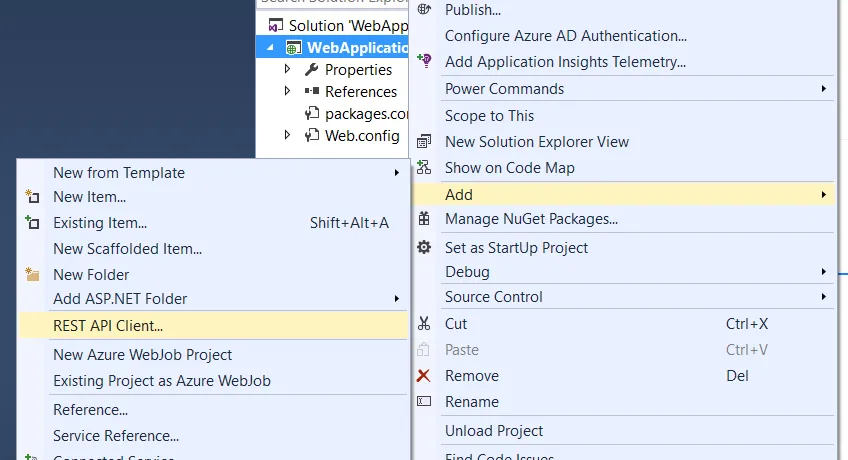Click the Manage NuGet Packages icon
Viewport: 848px width, 460px height.
click(x=424, y=219)
